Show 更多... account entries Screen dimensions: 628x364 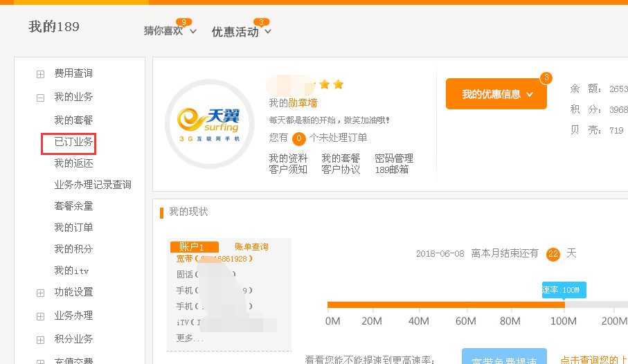pos(190,338)
